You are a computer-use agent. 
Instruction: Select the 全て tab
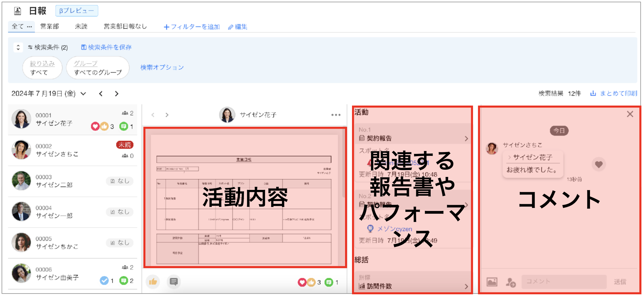pyautogui.click(x=18, y=26)
